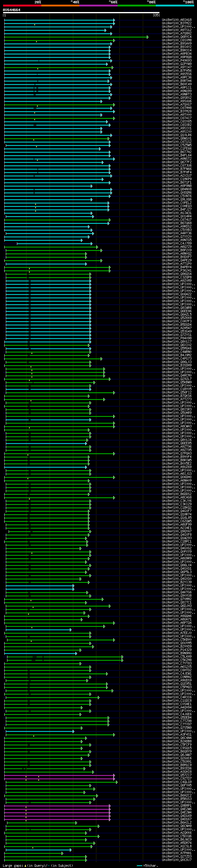Select hit UniRef100_C4J789
The image size is (197, 868).
click(177, 243)
